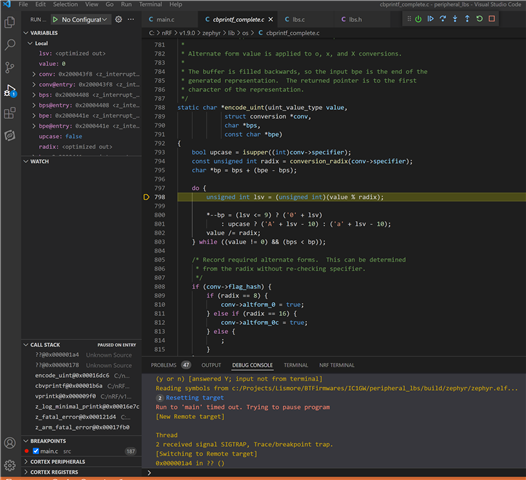
Task: Collapse the CALL STACK section
Action: coord(26,345)
